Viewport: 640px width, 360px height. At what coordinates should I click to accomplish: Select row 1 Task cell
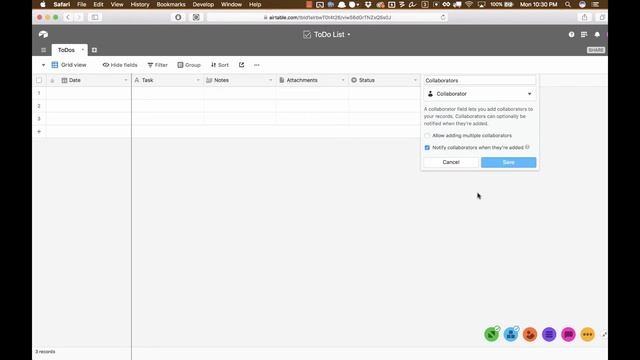pyautogui.click(x=168, y=93)
